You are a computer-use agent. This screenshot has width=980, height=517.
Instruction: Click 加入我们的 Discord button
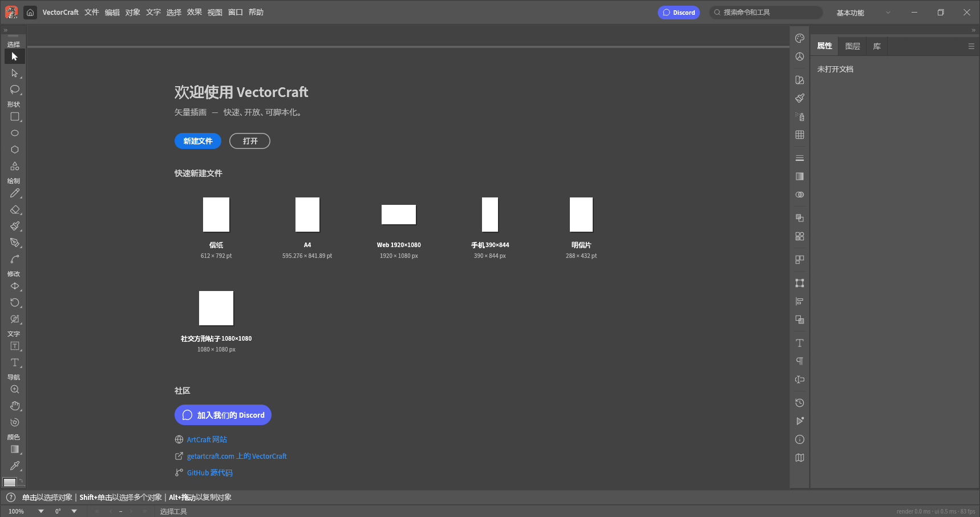[x=223, y=415]
